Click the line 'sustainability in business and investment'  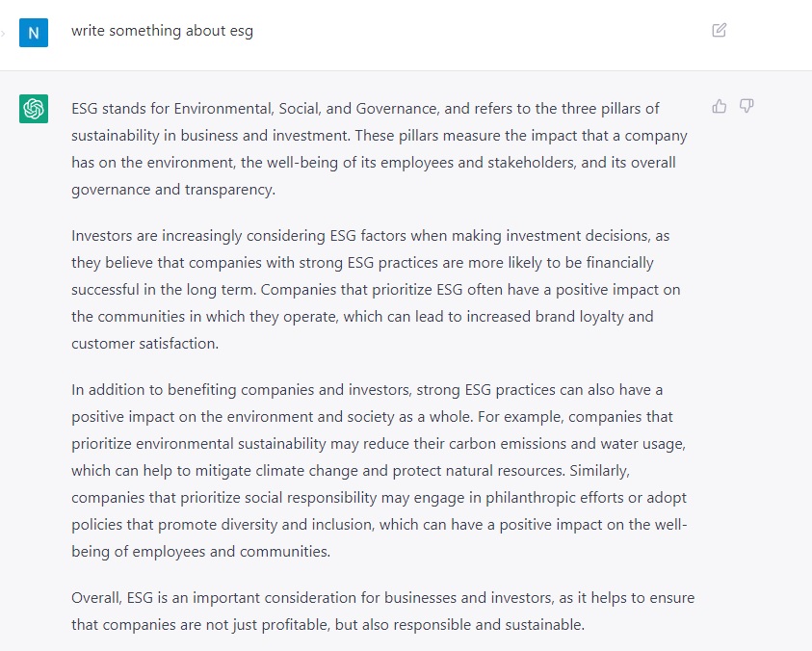380,136
